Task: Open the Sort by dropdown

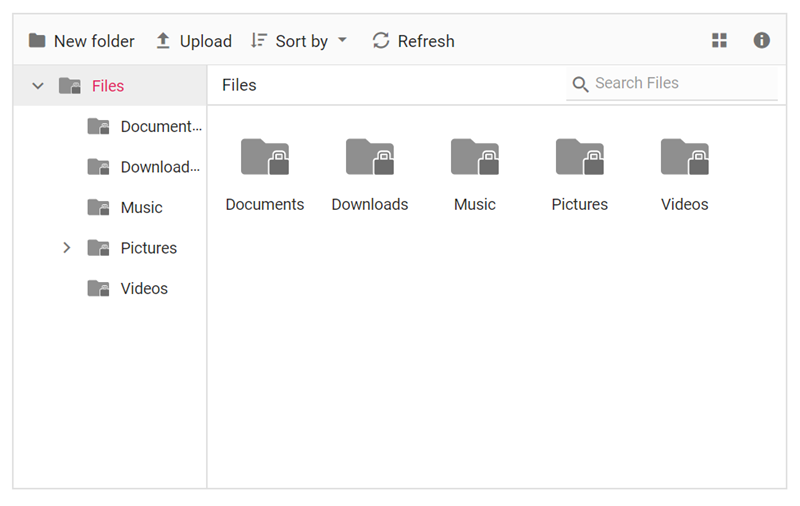Action: (299, 41)
